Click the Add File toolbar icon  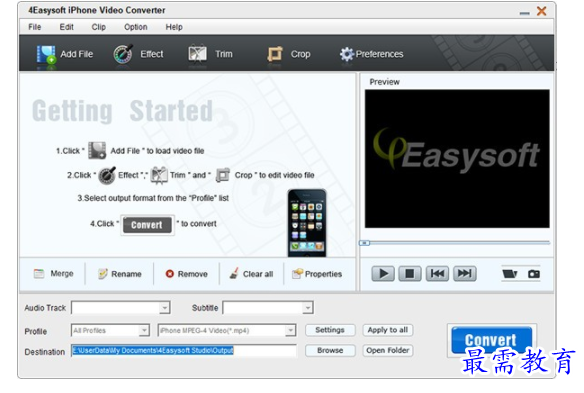[46, 54]
